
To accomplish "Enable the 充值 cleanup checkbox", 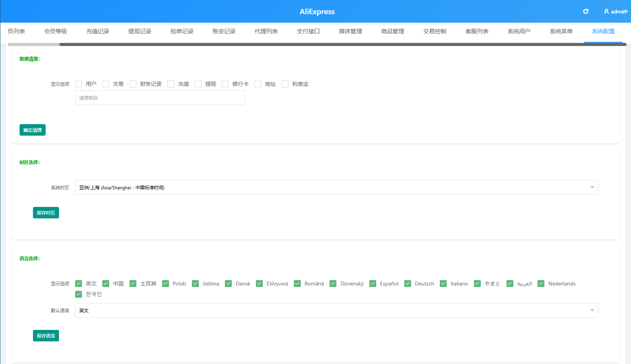I will click(x=171, y=84).
